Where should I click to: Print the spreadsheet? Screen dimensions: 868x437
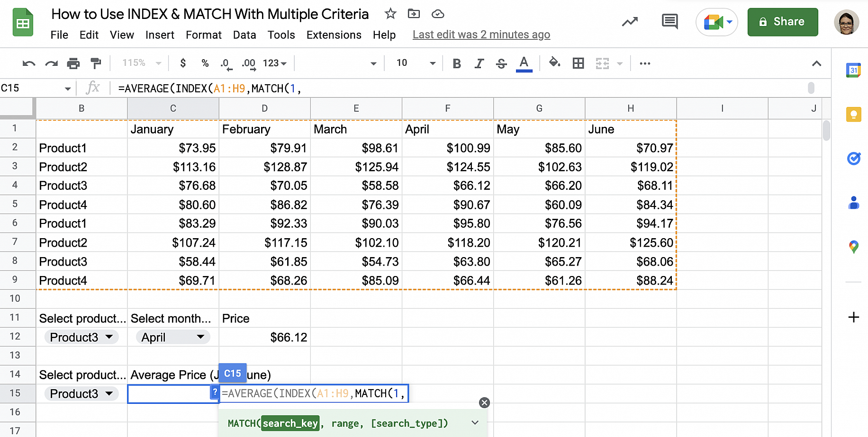pos(73,63)
